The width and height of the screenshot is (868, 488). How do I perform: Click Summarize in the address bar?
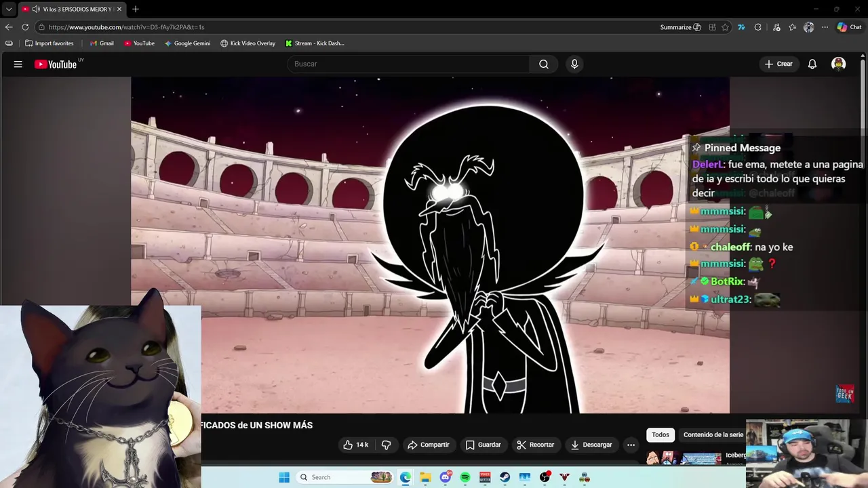click(680, 27)
